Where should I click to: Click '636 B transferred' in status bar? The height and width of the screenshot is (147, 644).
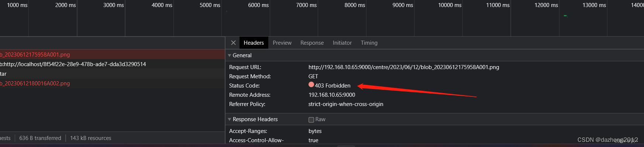(40, 138)
